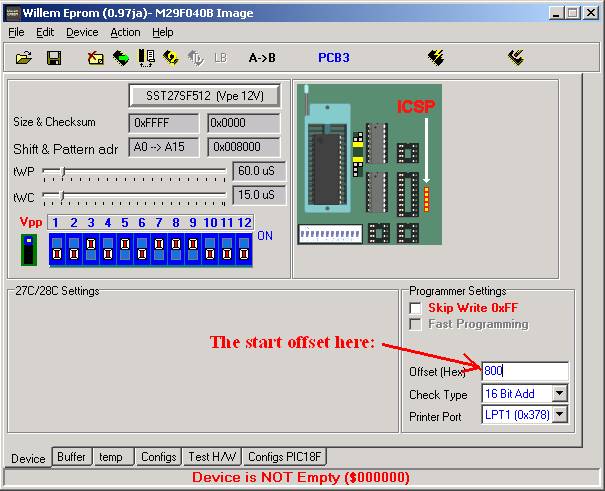Toggle DIP switch number 3

click(91, 249)
